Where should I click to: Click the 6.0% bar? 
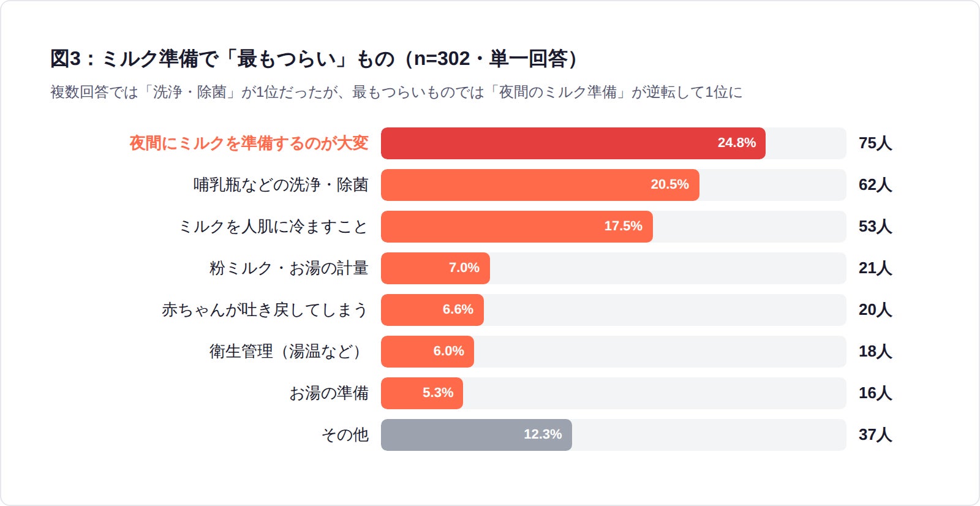(x=427, y=352)
